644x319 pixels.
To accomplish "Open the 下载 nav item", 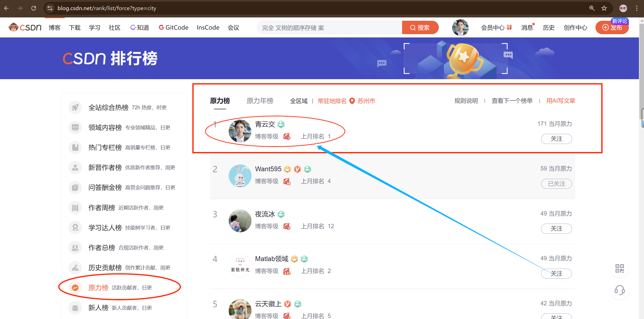I will pyautogui.click(x=75, y=28).
